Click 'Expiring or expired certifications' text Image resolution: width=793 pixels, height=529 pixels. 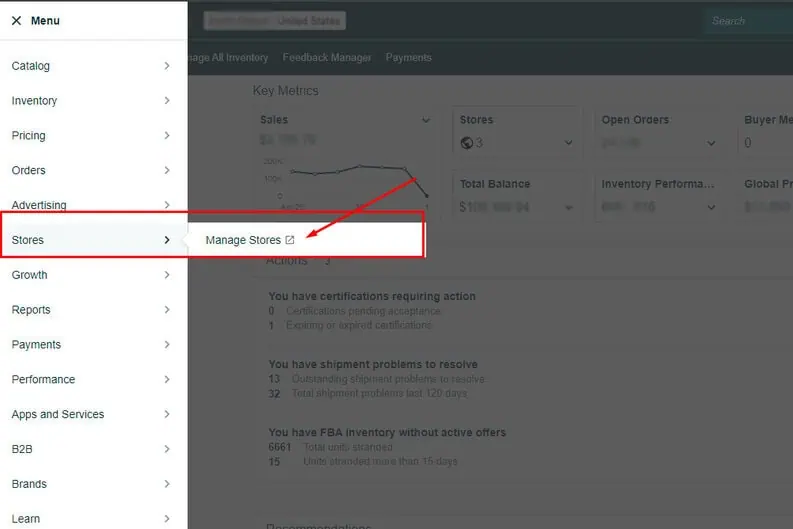[359, 325]
